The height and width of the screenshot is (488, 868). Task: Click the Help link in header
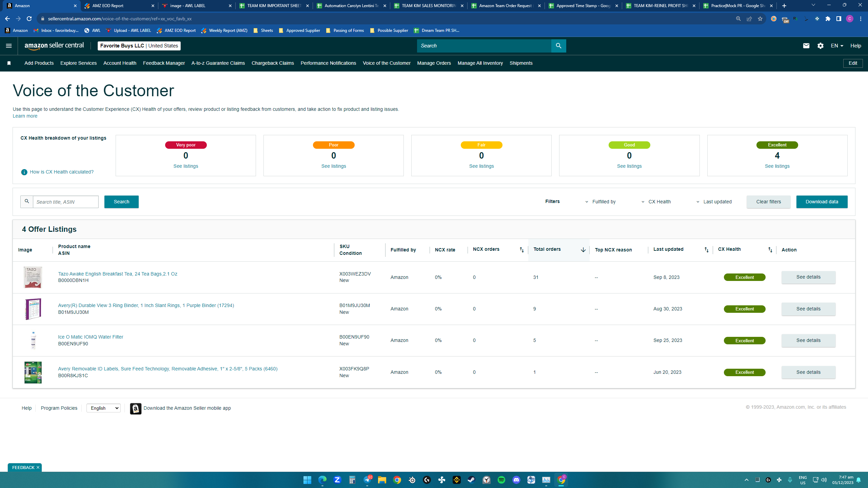[x=855, y=46]
